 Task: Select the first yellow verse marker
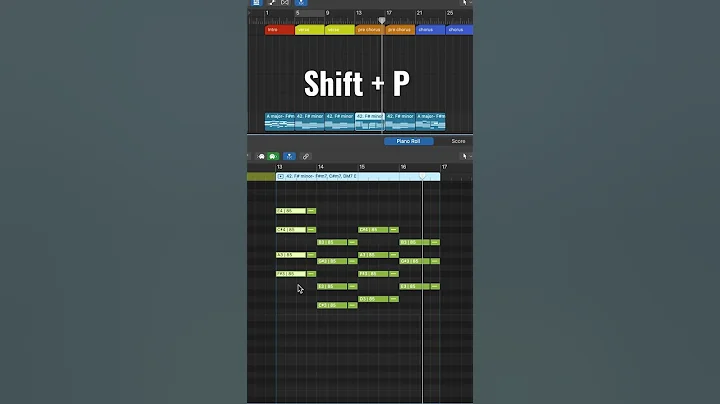click(x=309, y=30)
